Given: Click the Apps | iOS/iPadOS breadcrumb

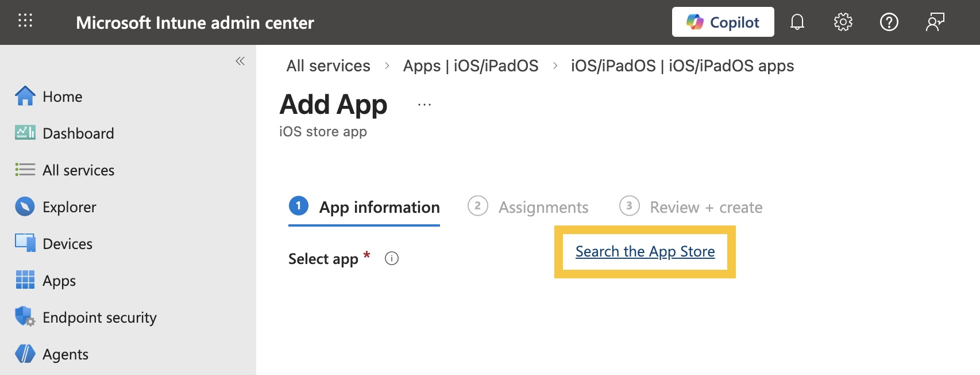Looking at the screenshot, I should [x=470, y=66].
